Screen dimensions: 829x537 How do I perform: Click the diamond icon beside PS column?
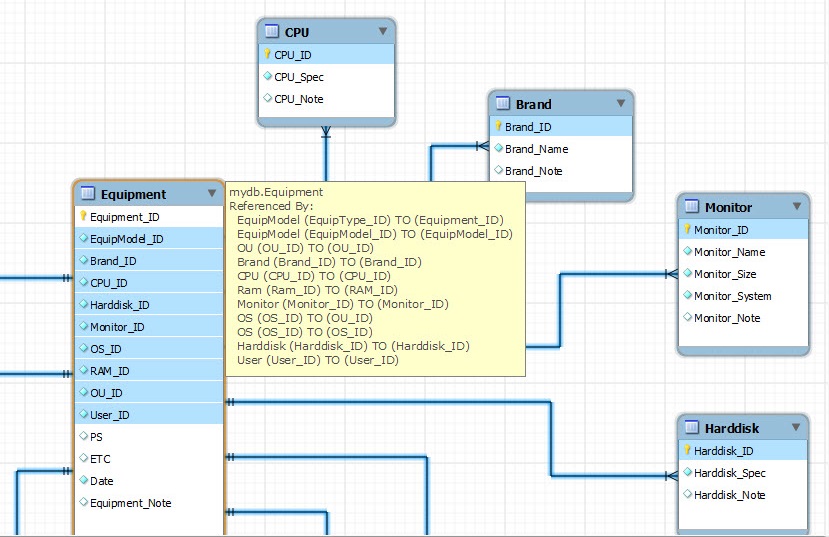[x=83, y=436]
